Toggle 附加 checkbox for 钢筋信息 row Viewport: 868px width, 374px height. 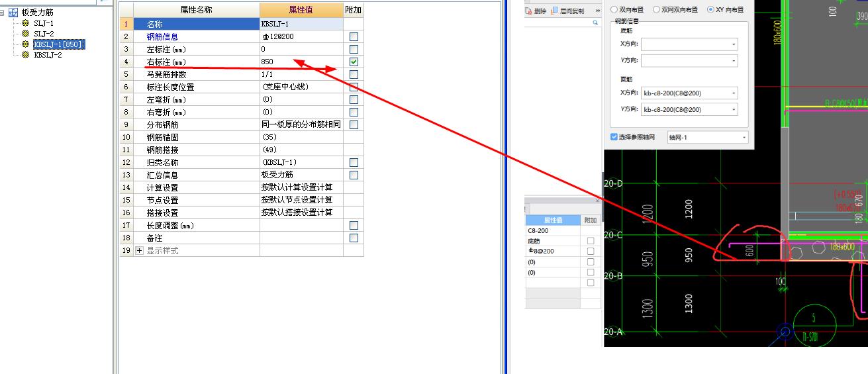pos(354,36)
